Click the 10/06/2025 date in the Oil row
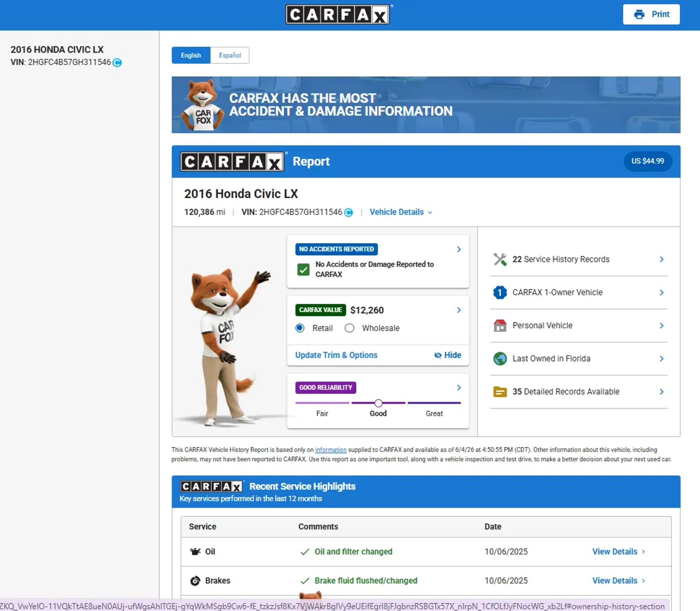Image resolution: width=700 pixels, height=611 pixels. point(506,552)
